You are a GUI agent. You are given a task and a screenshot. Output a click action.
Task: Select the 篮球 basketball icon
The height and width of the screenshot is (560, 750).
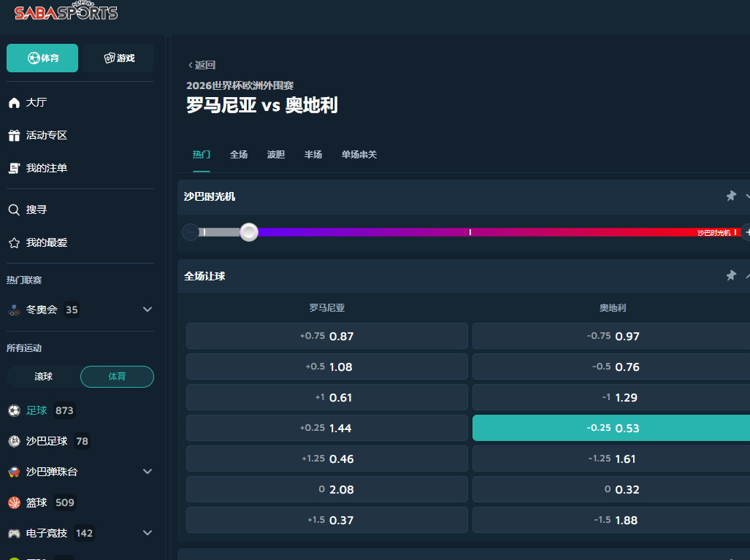pos(14,502)
